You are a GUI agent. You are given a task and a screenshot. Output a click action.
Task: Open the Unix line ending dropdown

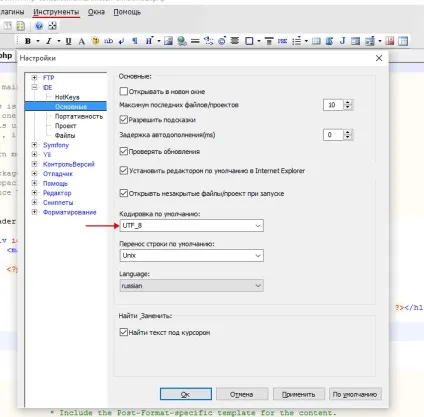pos(191,256)
